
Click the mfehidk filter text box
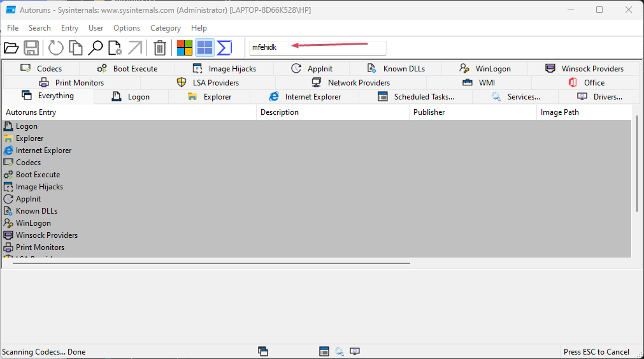point(317,48)
